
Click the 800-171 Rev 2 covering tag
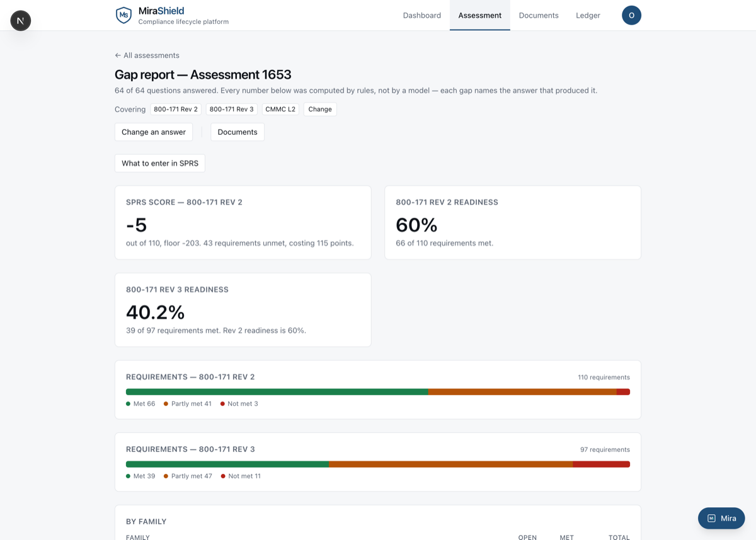pos(176,109)
